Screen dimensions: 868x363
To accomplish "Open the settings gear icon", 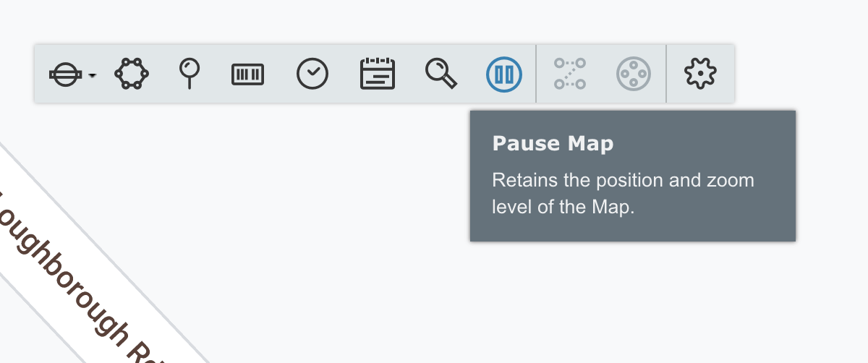I will 700,74.
